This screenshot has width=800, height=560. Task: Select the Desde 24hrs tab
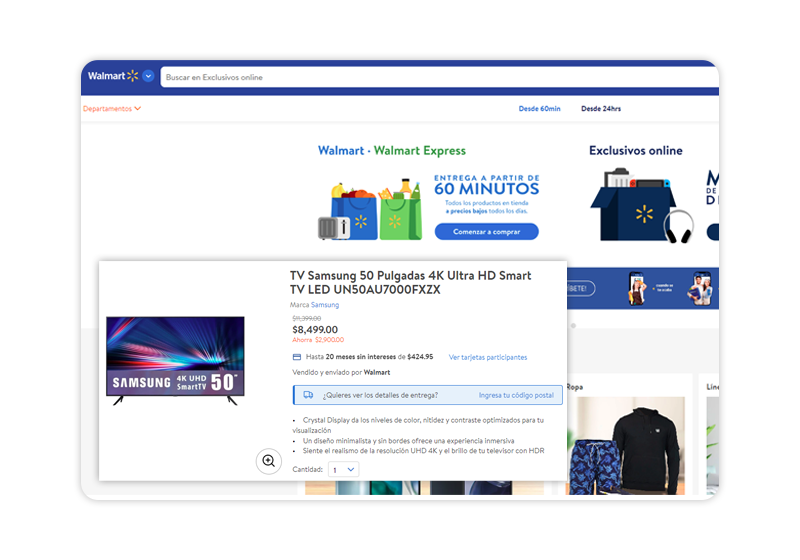click(601, 109)
